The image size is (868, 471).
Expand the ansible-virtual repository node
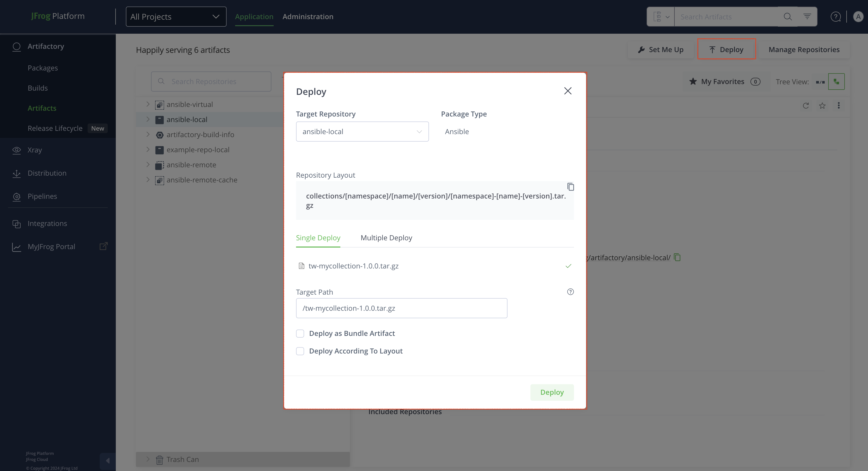[x=148, y=104]
